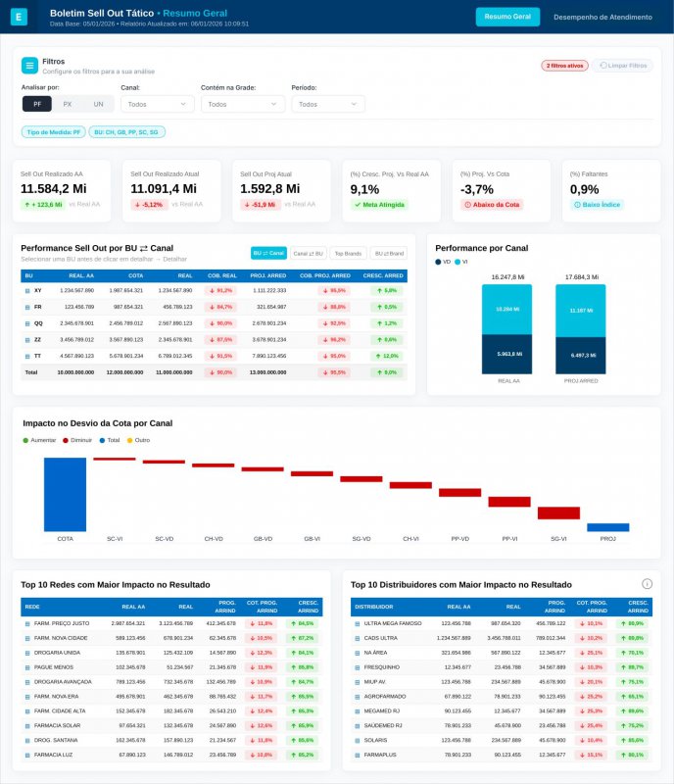674x784 pixels.
Task: Switch the analysis measure to PX
Action: point(67,104)
